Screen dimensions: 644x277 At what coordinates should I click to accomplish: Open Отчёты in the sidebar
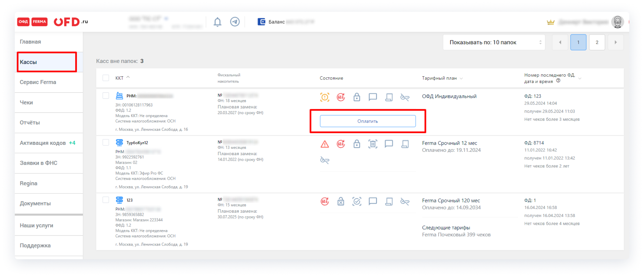[49, 123]
